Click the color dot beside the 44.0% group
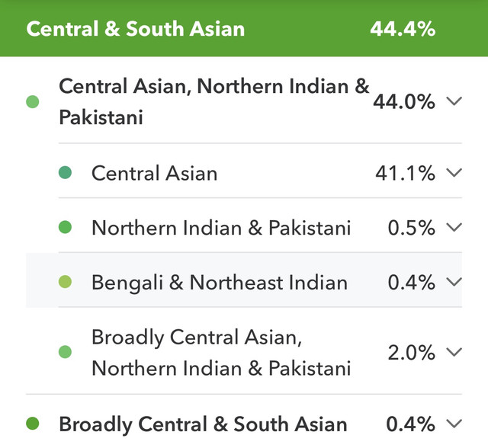488x448 pixels. 32,101
